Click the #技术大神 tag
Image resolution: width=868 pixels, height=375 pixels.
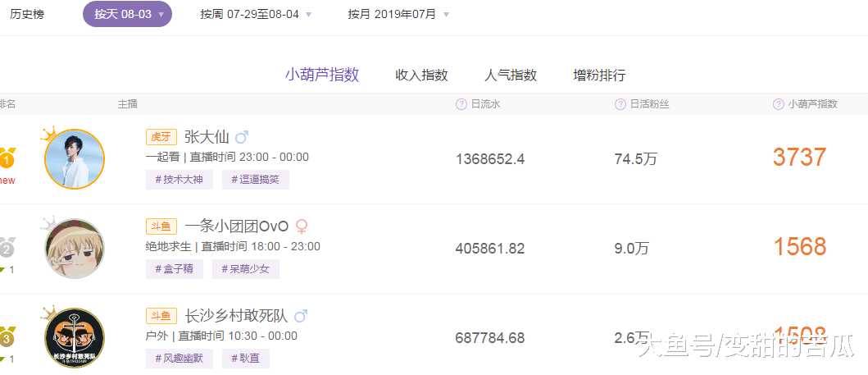click(x=179, y=180)
